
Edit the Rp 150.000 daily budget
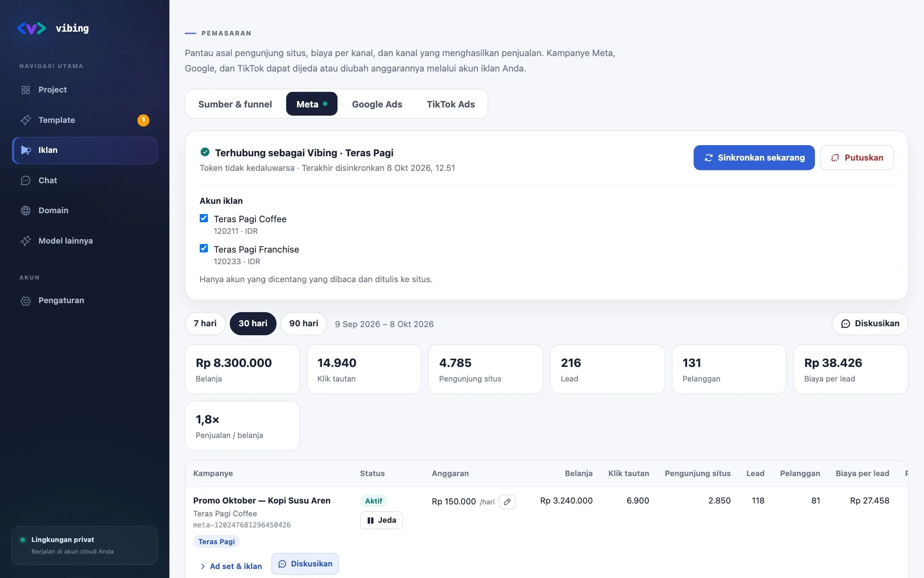click(507, 502)
